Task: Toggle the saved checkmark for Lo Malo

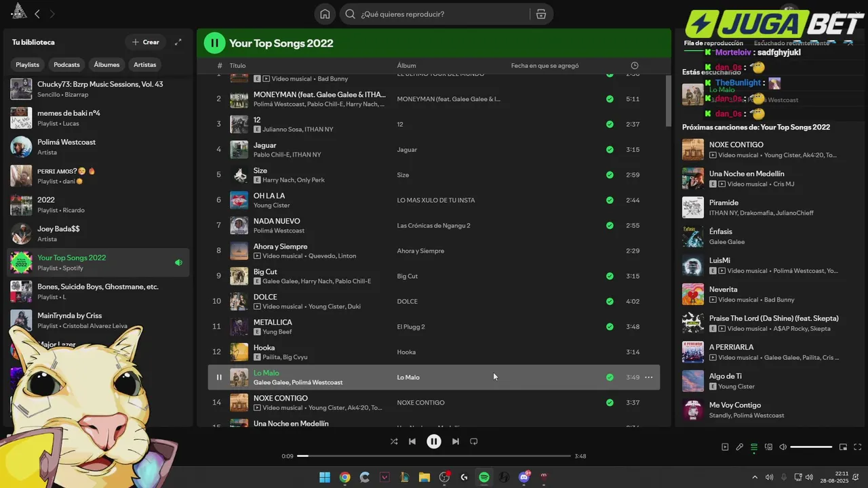Action: click(x=610, y=378)
